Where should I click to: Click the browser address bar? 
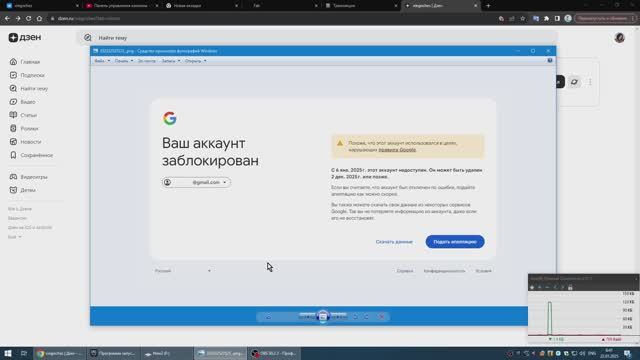click(x=269, y=18)
